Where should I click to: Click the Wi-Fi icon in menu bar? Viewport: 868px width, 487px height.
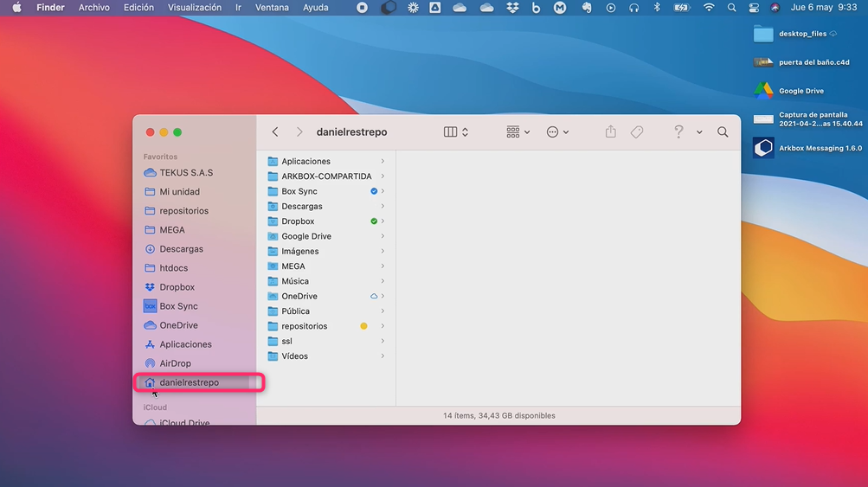[709, 8]
